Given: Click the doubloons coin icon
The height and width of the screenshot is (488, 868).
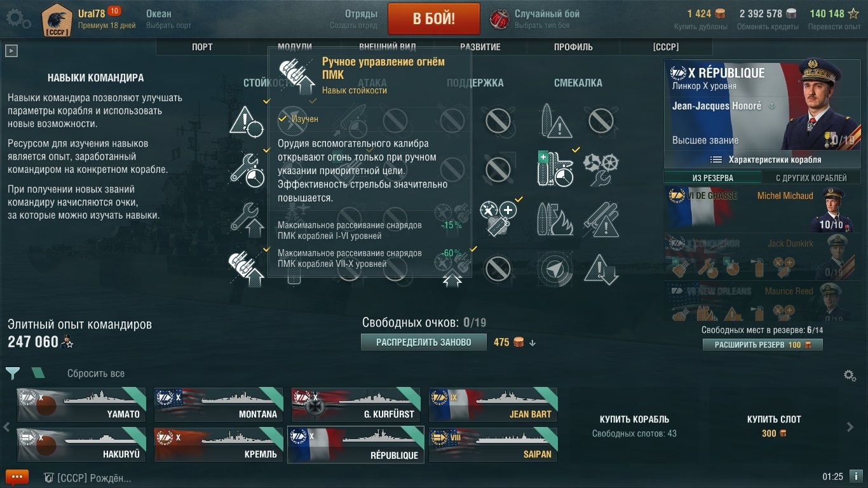Looking at the screenshot, I should tap(721, 13).
